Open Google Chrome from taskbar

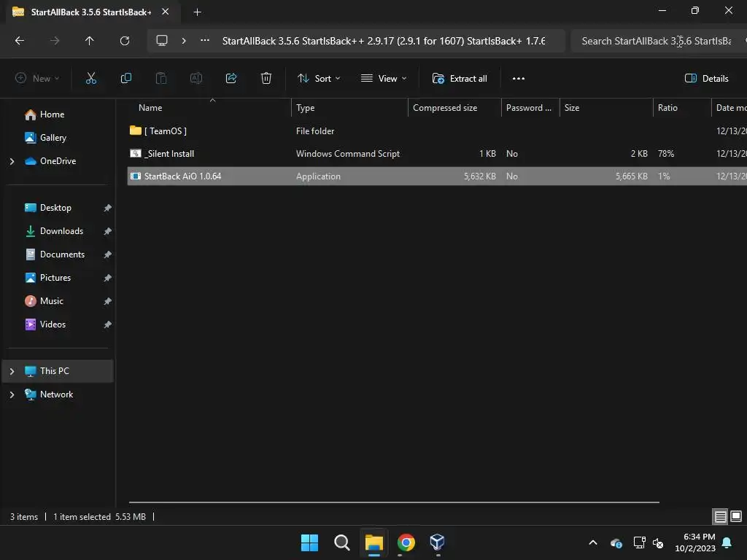coord(406,542)
